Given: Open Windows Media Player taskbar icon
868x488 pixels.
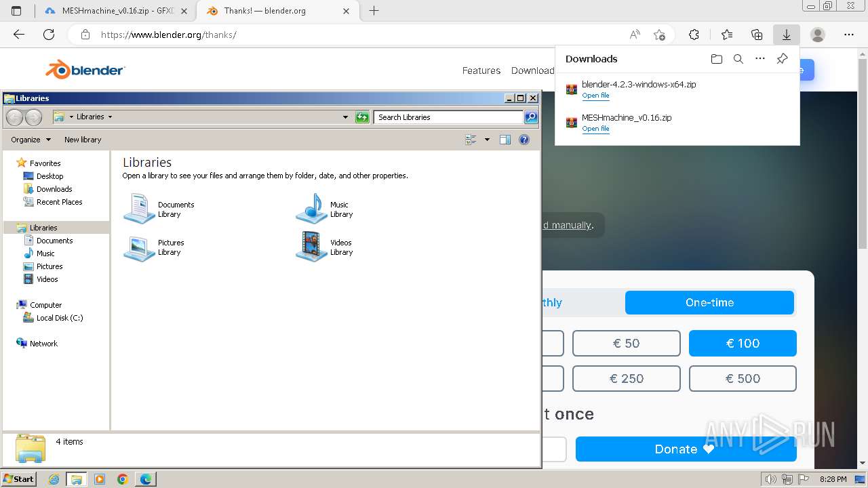Looking at the screenshot, I should click(x=100, y=479).
